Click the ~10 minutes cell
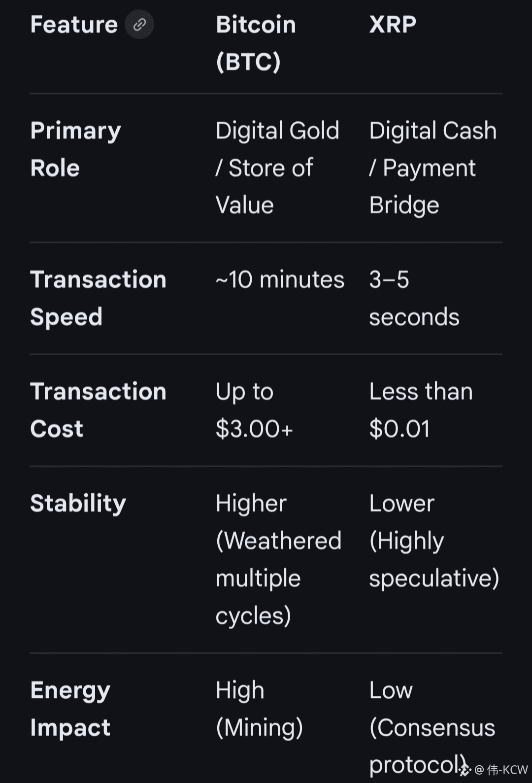The width and height of the screenshot is (532, 783). (x=280, y=280)
